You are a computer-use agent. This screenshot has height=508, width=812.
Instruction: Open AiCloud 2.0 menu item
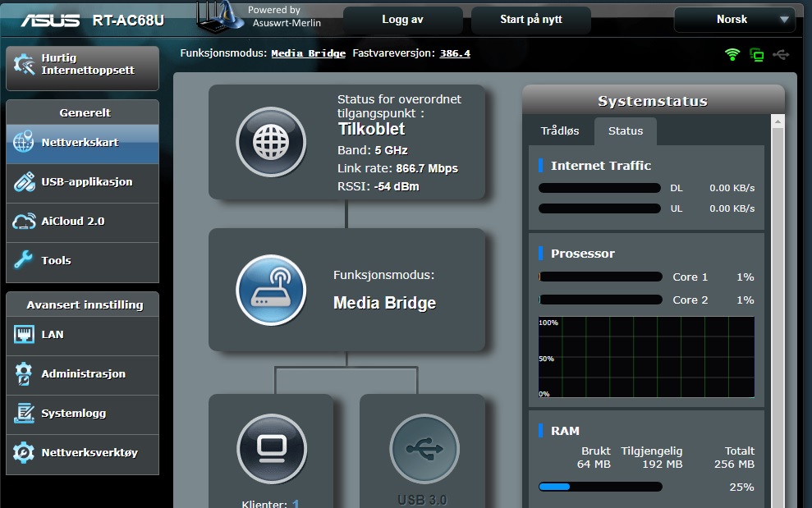click(x=82, y=222)
